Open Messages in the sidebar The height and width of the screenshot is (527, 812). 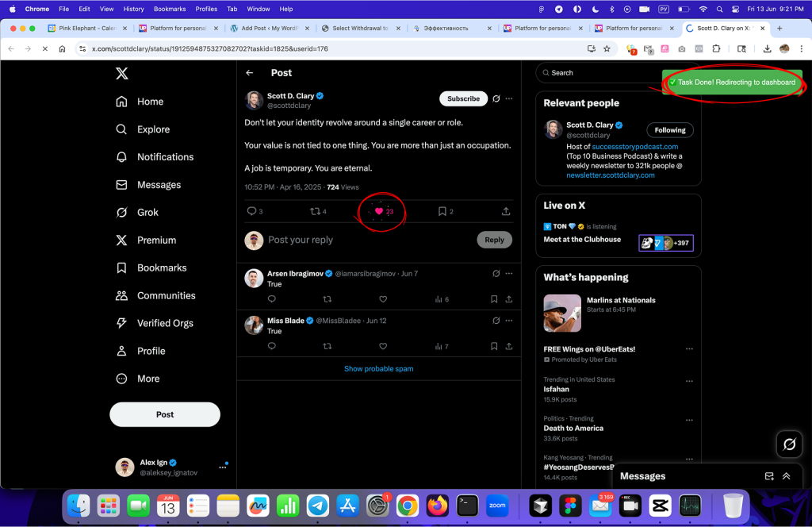(148, 185)
